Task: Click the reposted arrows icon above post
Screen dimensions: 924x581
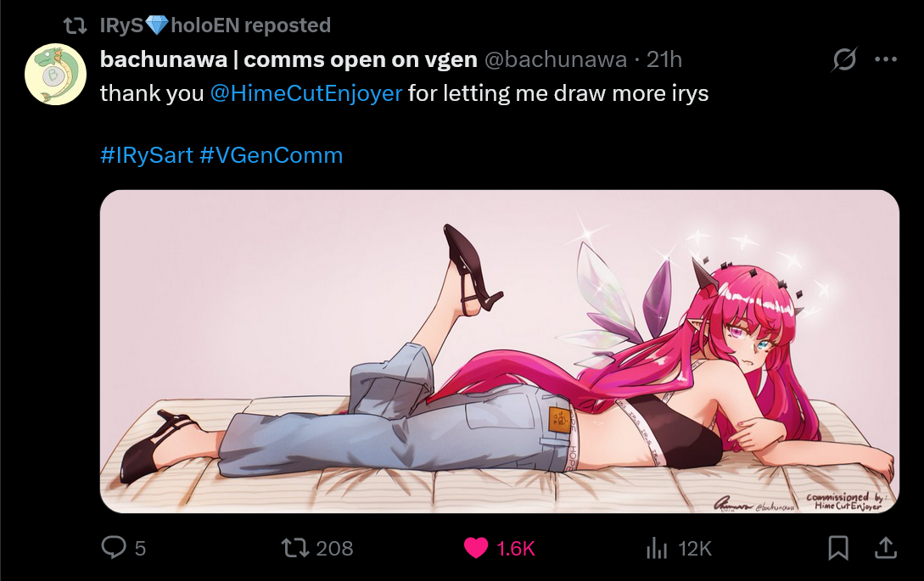Action: (75, 25)
